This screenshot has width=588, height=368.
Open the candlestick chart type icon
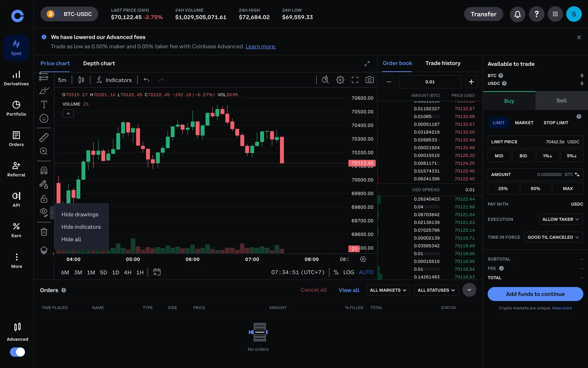click(81, 80)
